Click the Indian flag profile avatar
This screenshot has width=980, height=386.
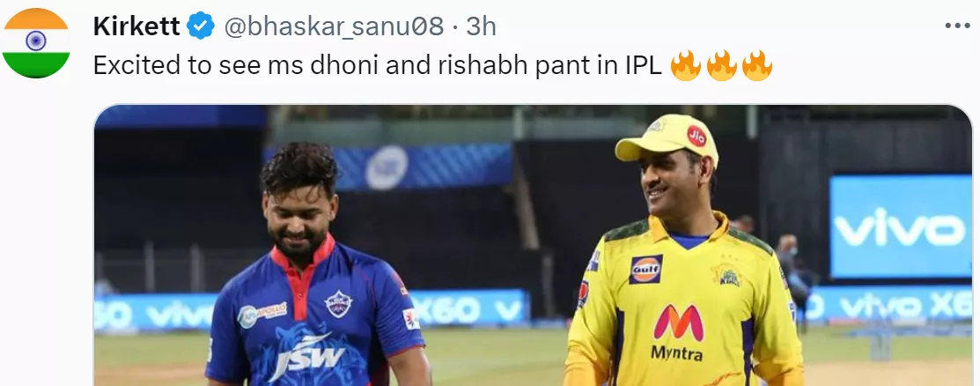pos(35,43)
